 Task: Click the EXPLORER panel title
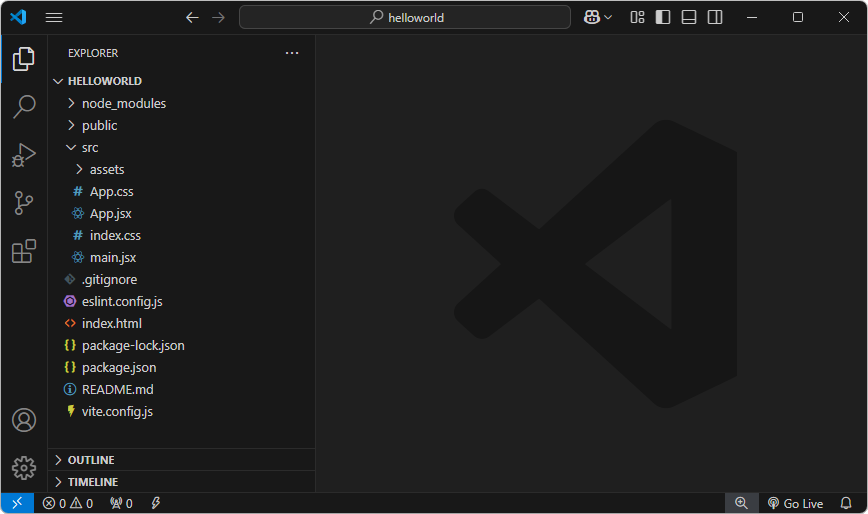93,53
